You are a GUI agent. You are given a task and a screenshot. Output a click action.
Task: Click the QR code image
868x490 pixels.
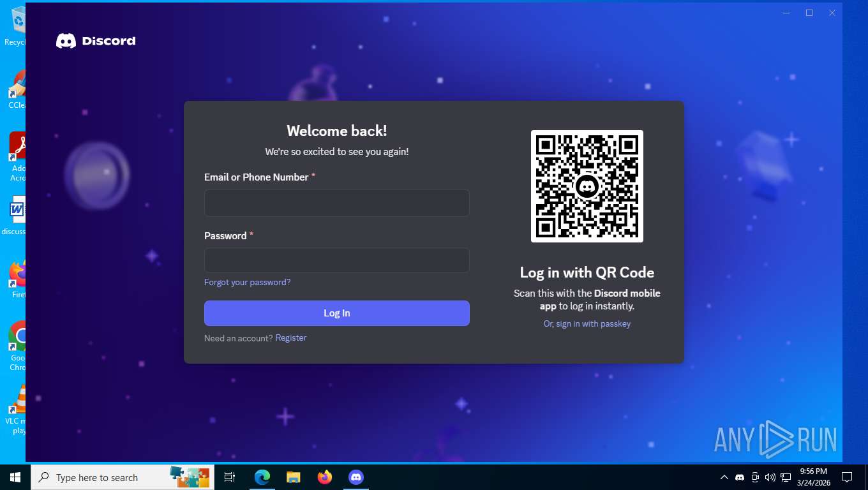[587, 186]
